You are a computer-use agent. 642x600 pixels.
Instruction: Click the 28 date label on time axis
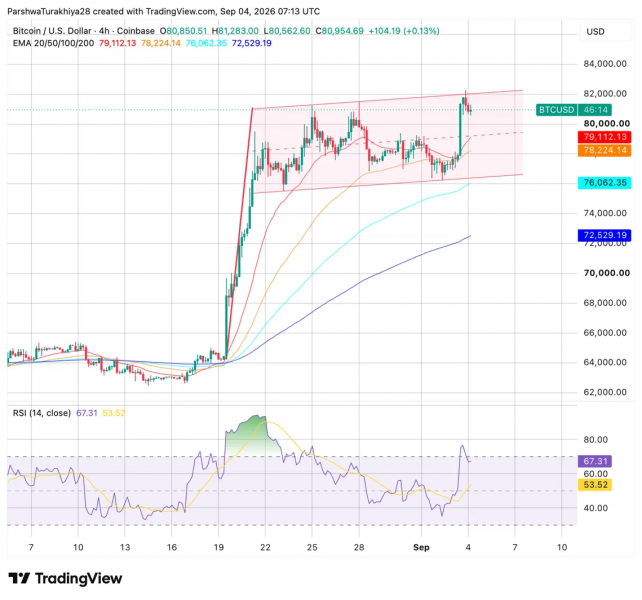[359, 547]
